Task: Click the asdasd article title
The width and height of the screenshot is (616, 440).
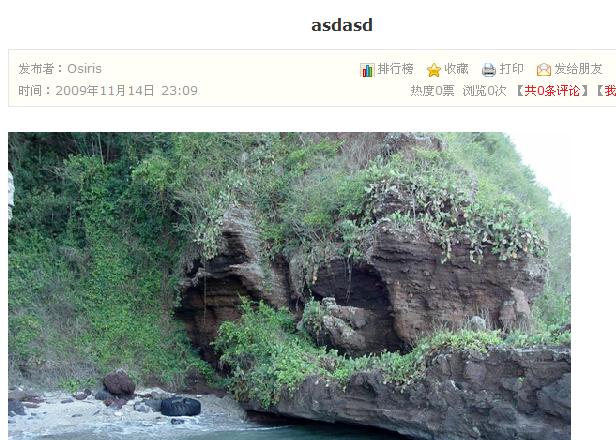Action: [x=342, y=25]
